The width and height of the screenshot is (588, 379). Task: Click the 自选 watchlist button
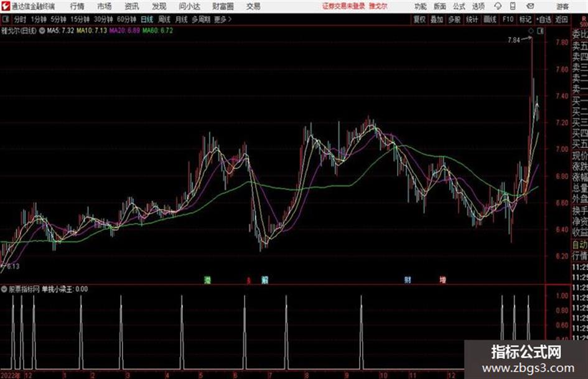click(543, 19)
